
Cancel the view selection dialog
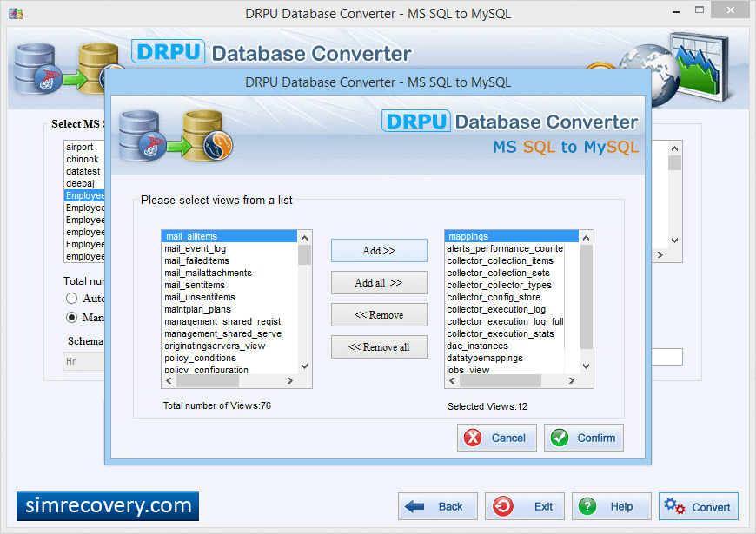[x=496, y=438]
